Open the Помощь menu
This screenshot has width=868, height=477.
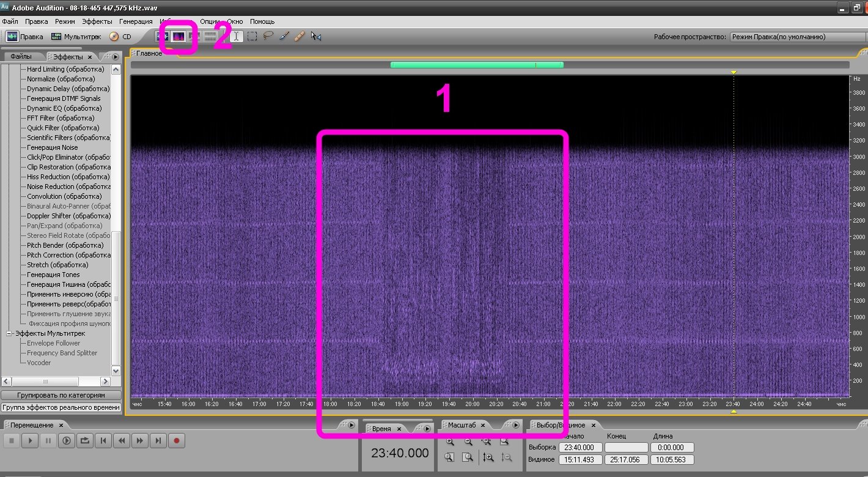(x=262, y=21)
